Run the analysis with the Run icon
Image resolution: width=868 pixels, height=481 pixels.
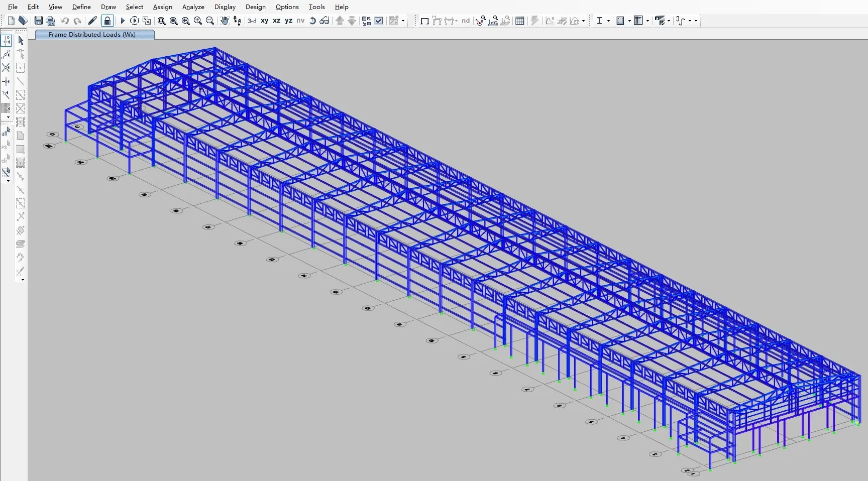tap(122, 21)
